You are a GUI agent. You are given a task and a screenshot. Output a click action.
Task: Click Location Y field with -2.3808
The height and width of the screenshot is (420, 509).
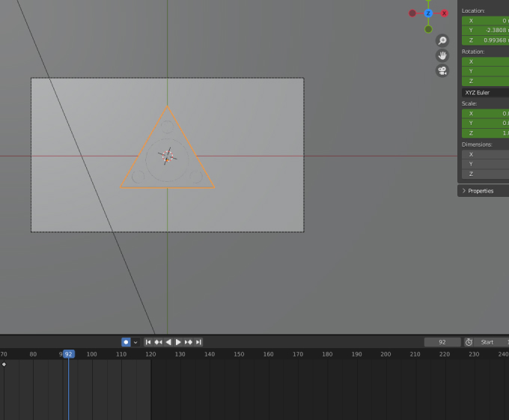(485, 30)
